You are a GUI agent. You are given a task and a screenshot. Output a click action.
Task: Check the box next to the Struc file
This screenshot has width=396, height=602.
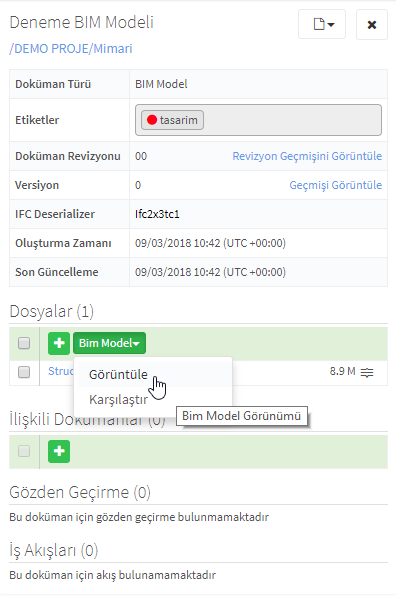(24, 372)
